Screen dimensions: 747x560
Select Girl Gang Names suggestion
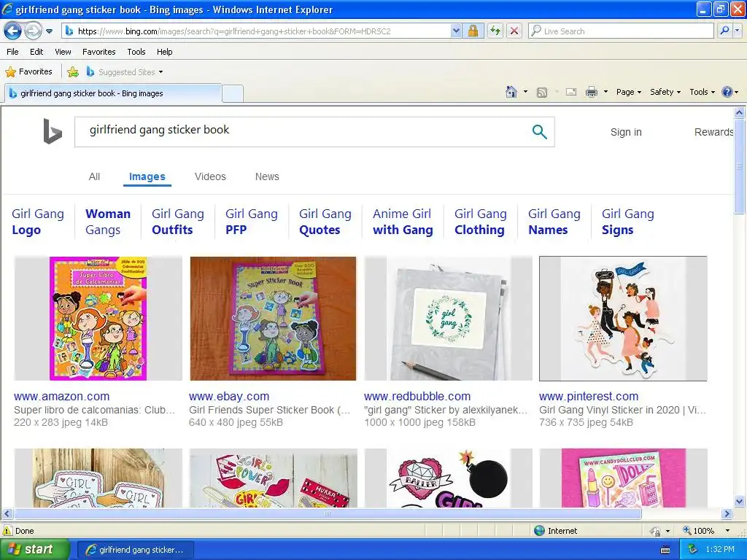point(554,222)
